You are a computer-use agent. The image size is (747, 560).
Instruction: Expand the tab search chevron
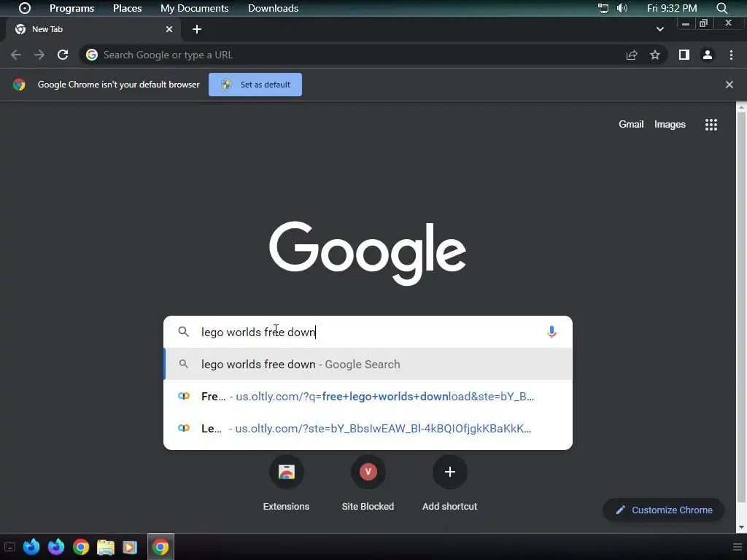coord(659,29)
